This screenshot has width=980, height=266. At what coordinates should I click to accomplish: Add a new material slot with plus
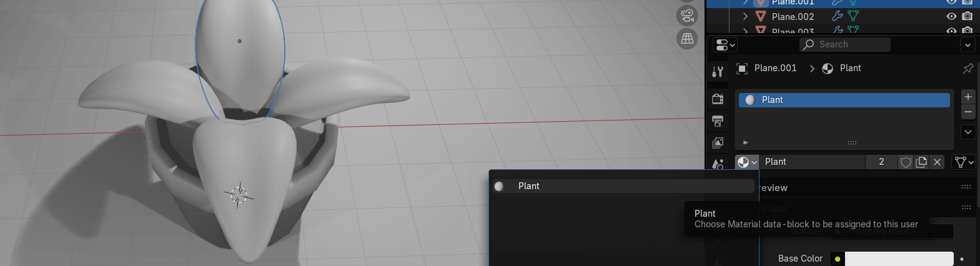(968, 97)
